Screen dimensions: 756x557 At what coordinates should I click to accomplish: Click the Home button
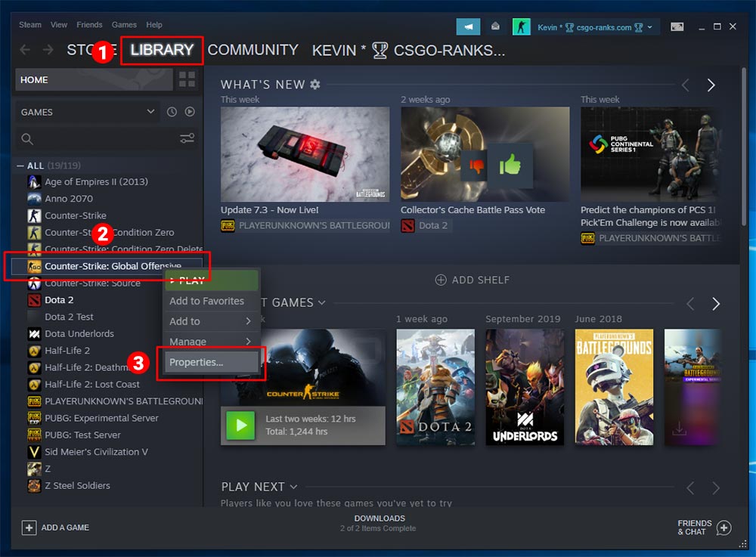94,79
